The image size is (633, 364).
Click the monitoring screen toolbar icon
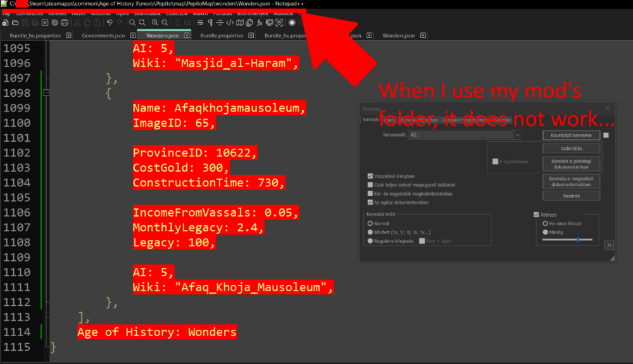[x=269, y=23]
